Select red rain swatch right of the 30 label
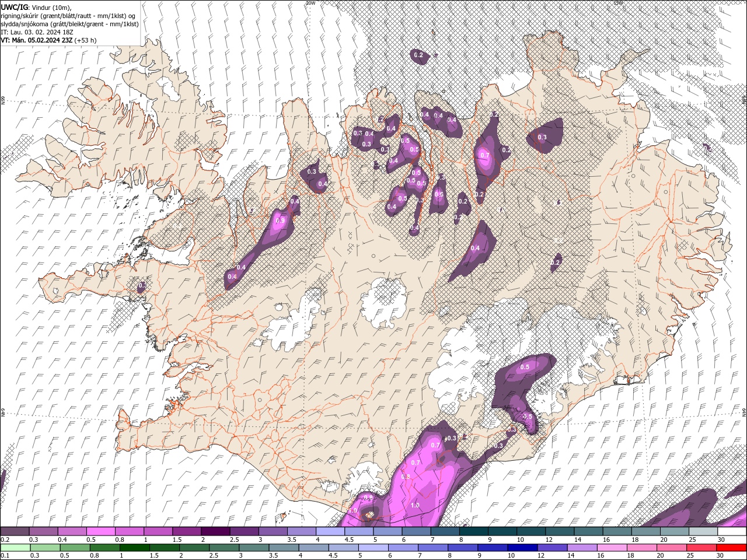This screenshot has width=747, height=560. point(731,547)
